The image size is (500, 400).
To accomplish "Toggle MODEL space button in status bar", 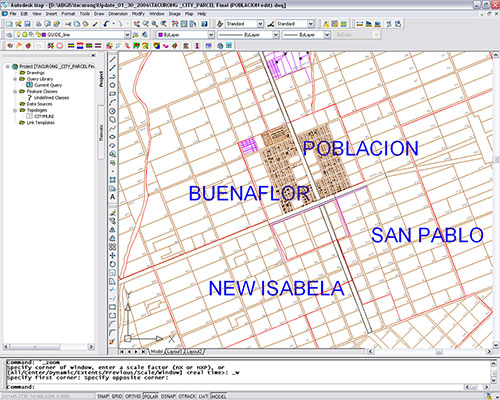I will tap(219, 396).
